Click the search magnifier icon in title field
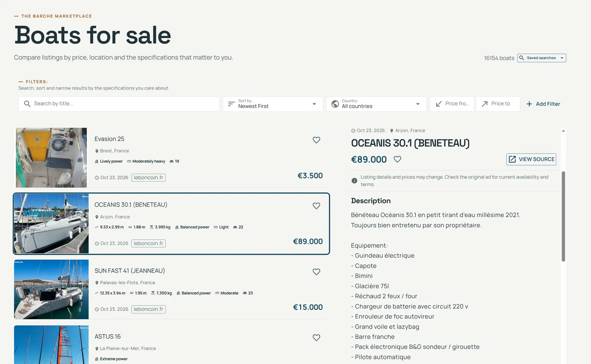The height and width of the screenshot is (364, 591). point(27,104)
